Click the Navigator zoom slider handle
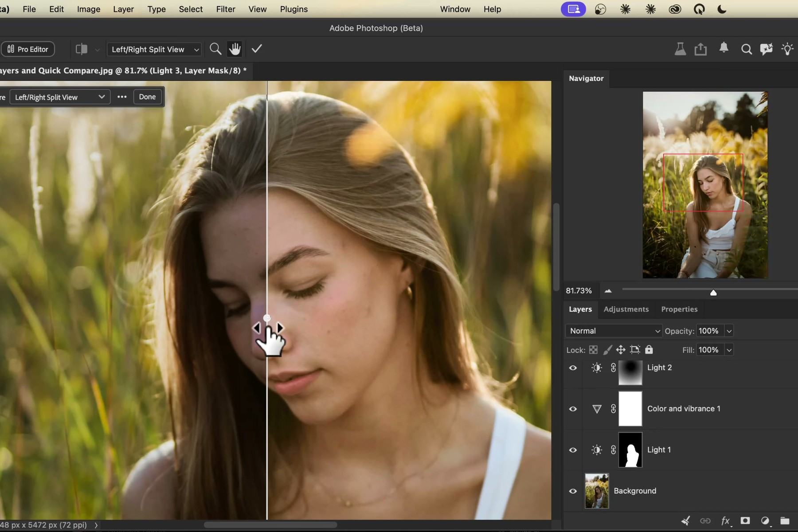Screen dimensions: 798x532 coord(713,292)
